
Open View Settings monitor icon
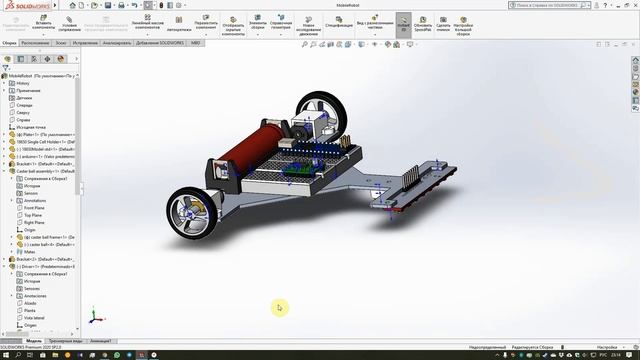pos(410,44)
